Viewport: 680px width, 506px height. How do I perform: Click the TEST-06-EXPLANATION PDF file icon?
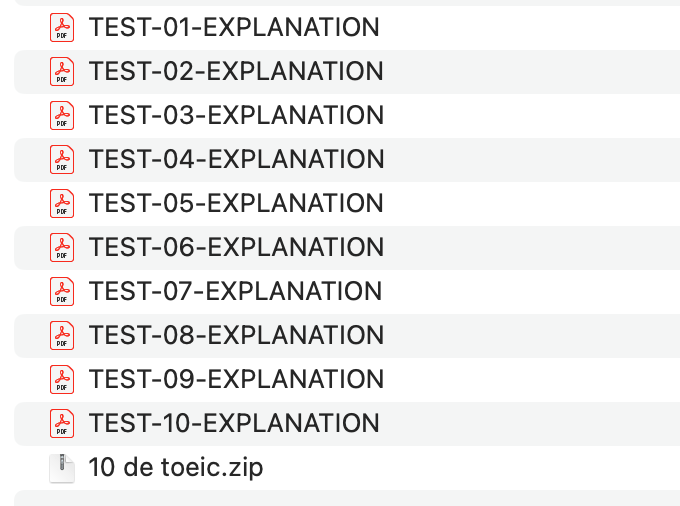(x=62, y=248)
